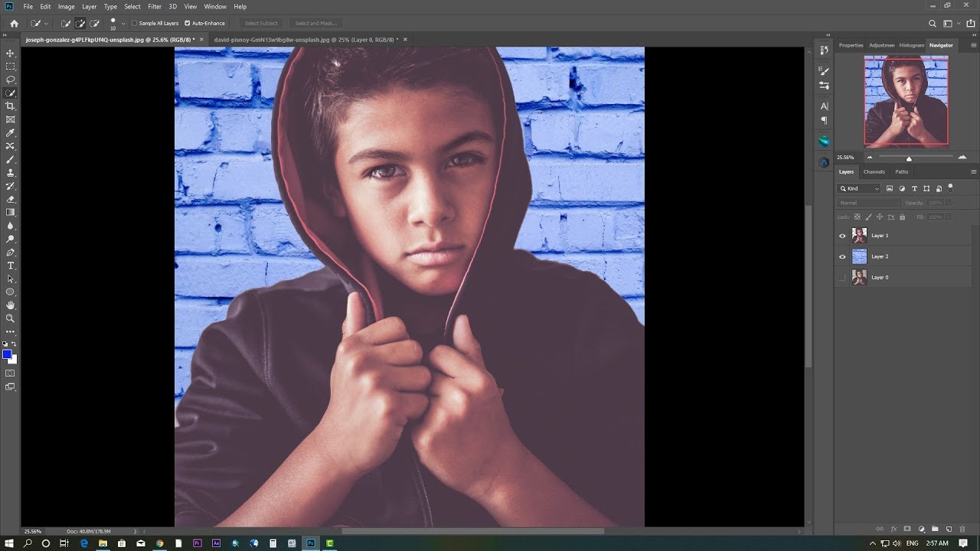Open the Edit Toolbar three-dots menu
Screen dimensions: 980x551
(x=11, y=331)
